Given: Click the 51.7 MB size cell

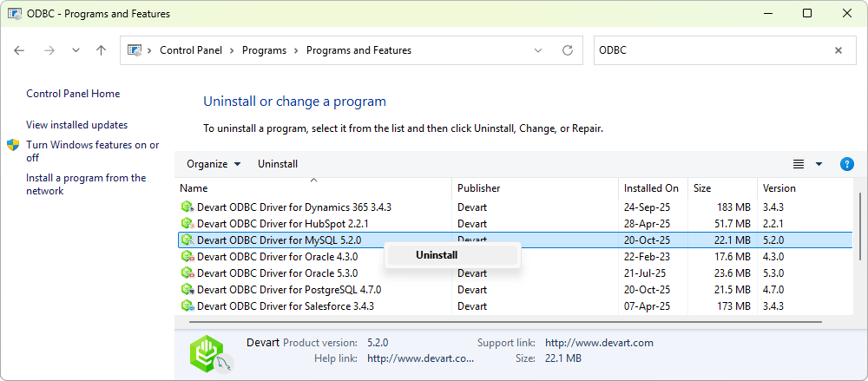Looking at the screenshot, I should pos(731,224).
